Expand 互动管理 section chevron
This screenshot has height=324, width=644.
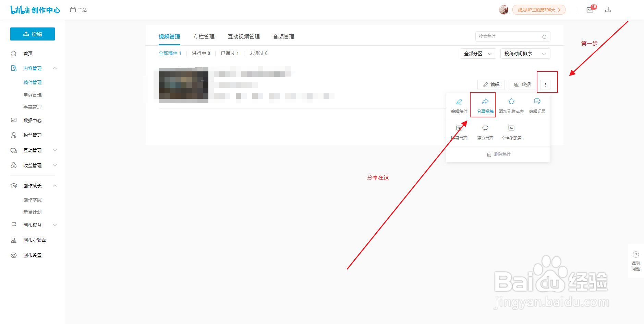point(55,150)
